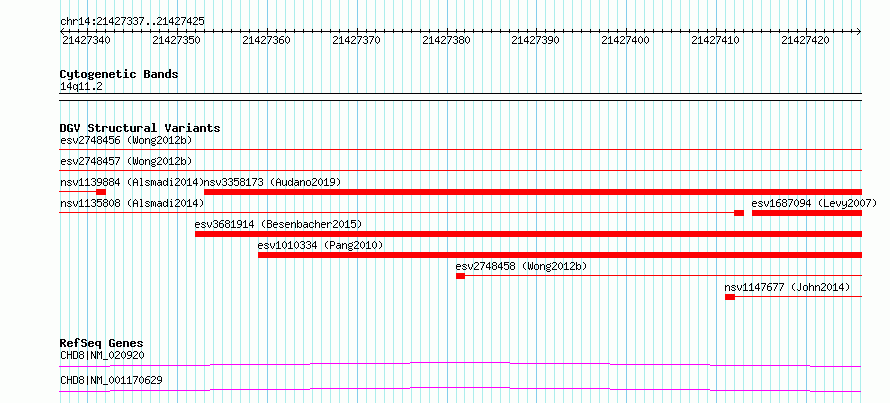890x403 pixels.
Task: Click ruler position label 21427340
Action: tap(86, 40)
